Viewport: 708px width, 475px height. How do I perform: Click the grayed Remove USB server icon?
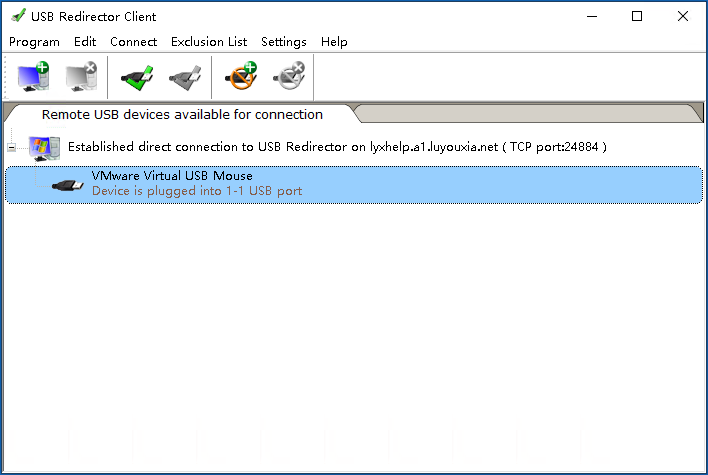[81, 76]
